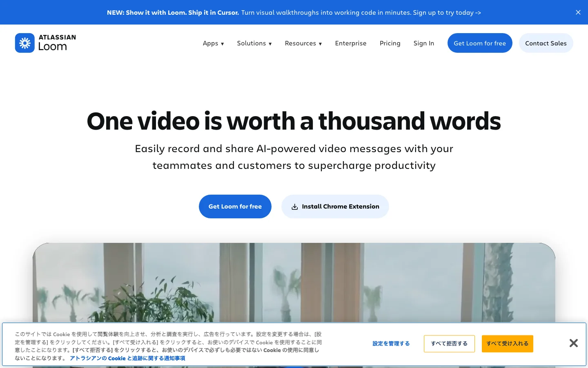Screen dimensions: 588x368
Task: Open the Sign In link
Action: pos(424,43)
